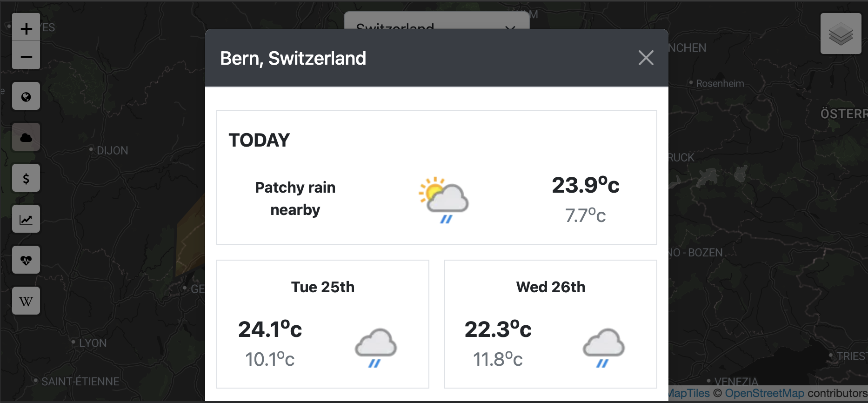Viewport: 868px width, 403px height.
Task: Zoom out of the map
Action: coord(26,57)
